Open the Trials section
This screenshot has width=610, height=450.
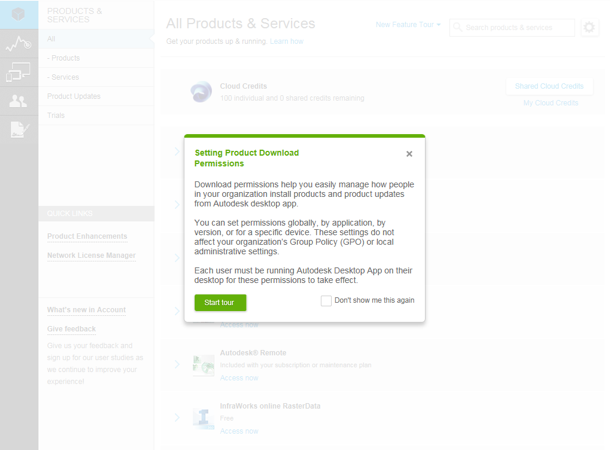click(96, 115)
